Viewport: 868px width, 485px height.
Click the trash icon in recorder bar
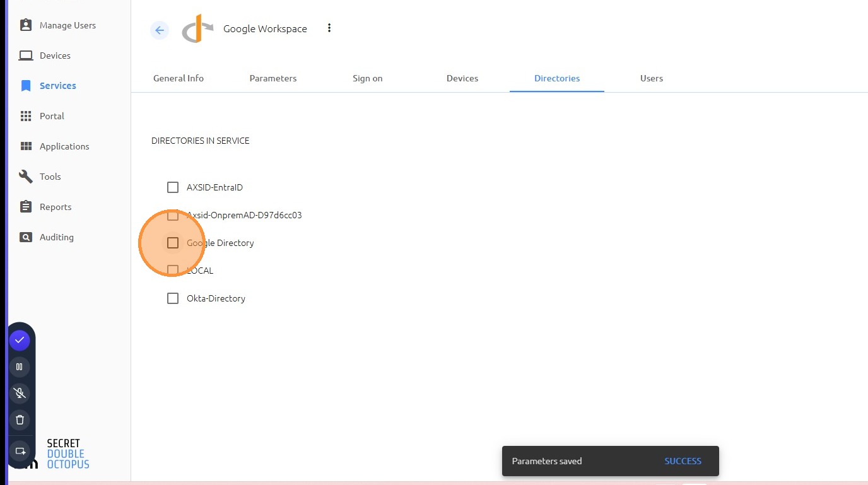20,419
